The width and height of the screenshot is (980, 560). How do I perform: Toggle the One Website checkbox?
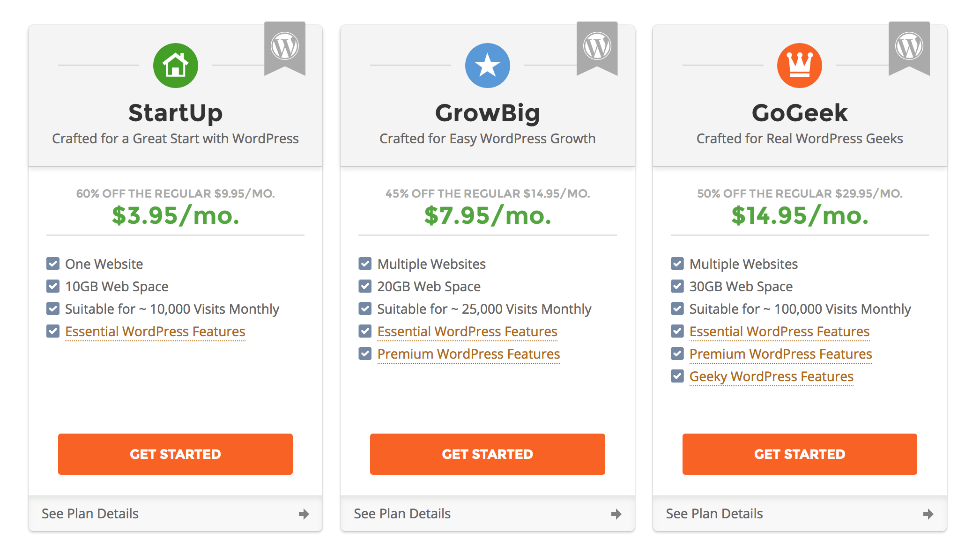tap(53, 264)
